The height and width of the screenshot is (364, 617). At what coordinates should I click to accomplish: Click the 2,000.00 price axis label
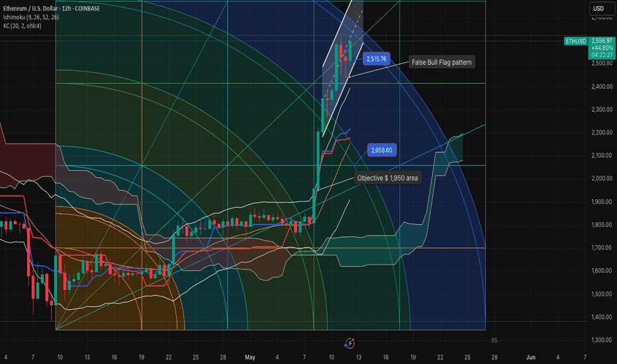[x=602, y=179]
